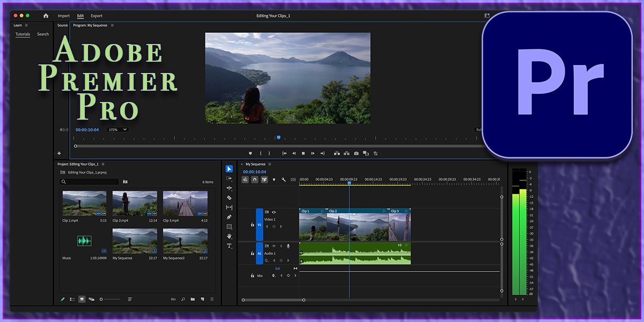Switch to Edit tab
The height and width of the screenshot is (322, 644).
80,16
